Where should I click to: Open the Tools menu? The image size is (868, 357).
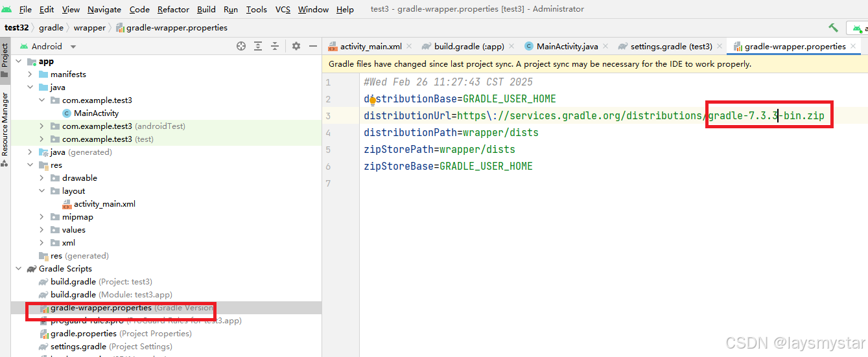point(257,9)
